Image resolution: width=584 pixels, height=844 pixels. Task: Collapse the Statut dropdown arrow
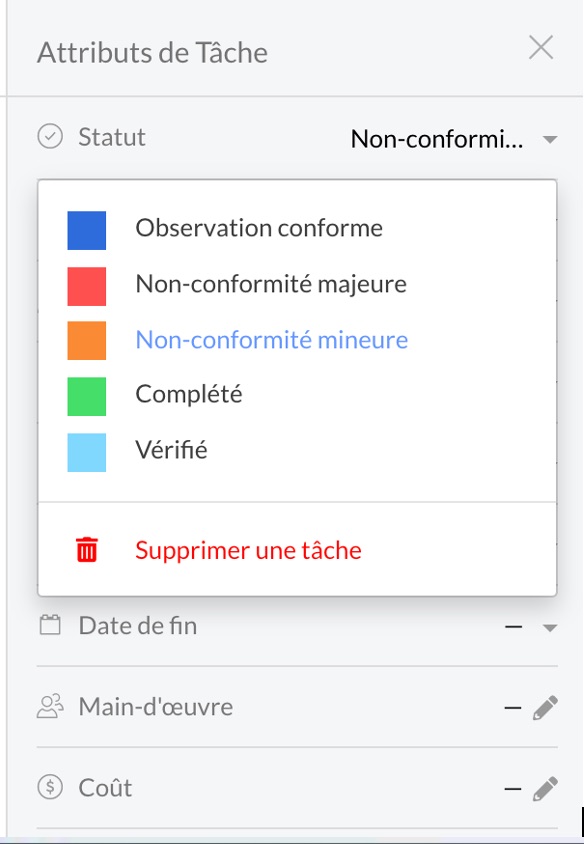coord(550,139)
